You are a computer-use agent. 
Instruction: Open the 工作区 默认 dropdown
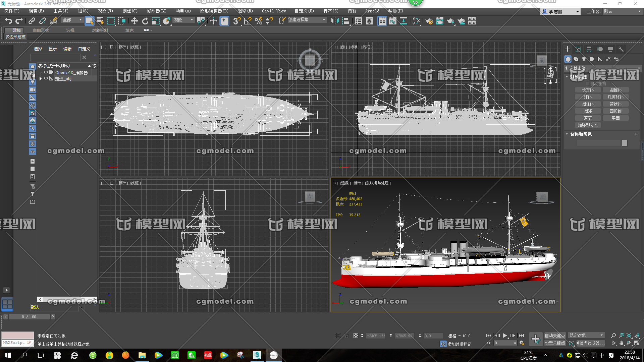coord(623,11)
